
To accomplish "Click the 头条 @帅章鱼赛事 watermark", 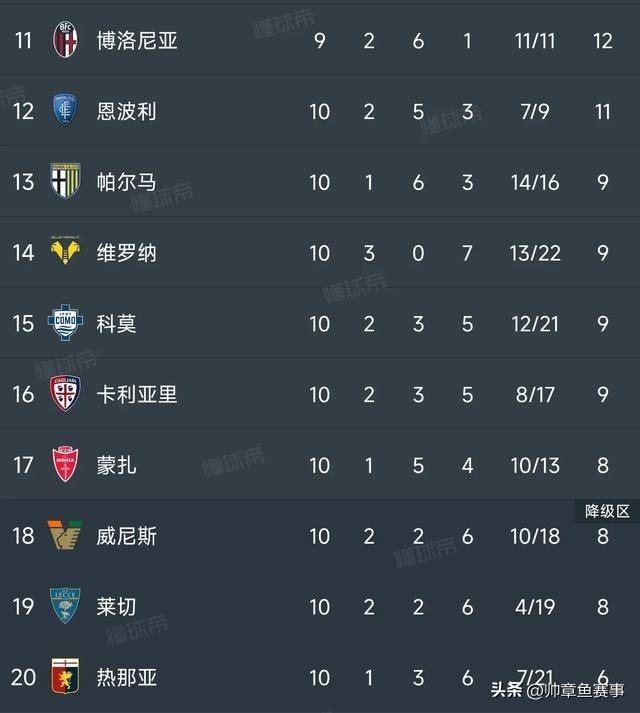I will pos(558,692).
